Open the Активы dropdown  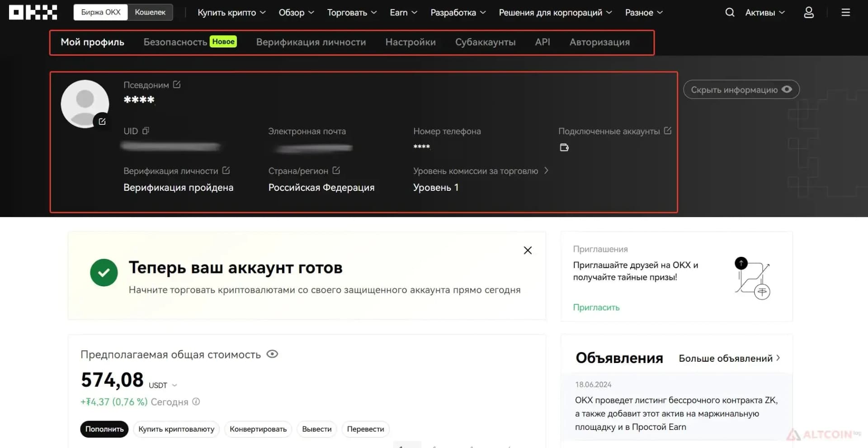click(765, 13)
